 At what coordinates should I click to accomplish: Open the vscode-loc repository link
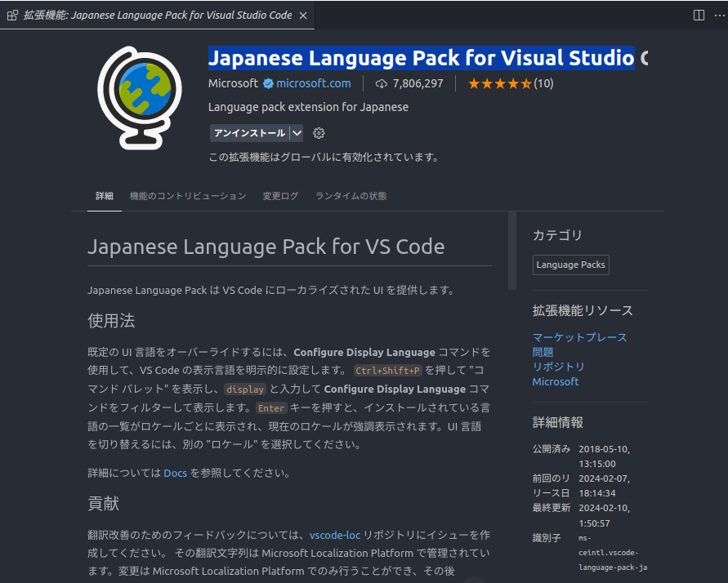(x=335, y=535)
